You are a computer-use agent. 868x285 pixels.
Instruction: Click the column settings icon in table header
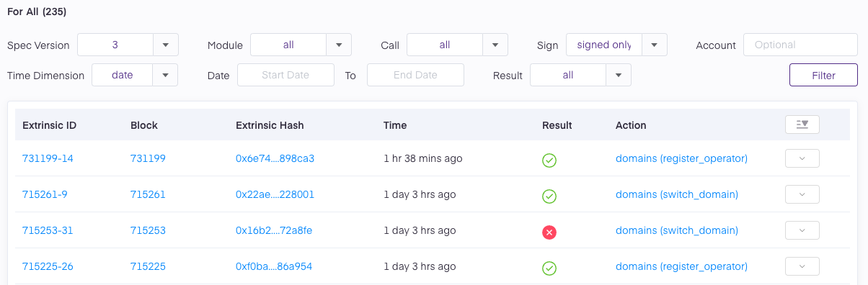point(802,125)
